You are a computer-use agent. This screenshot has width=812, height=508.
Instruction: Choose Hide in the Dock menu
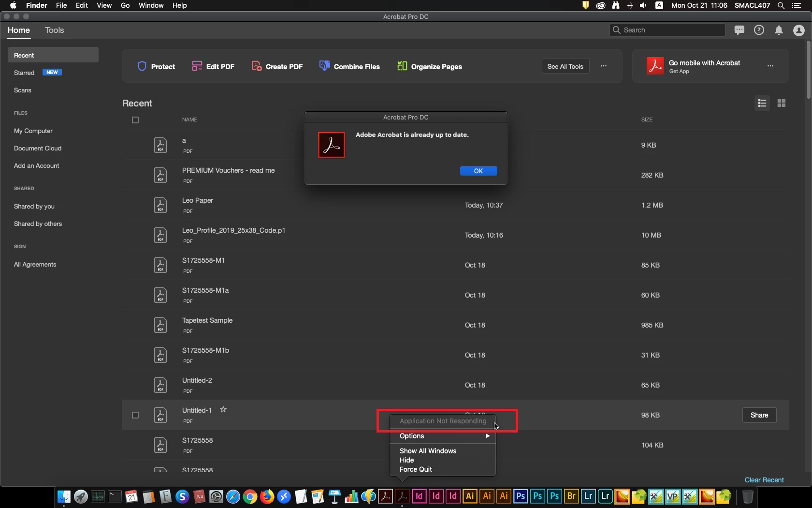(443, 460)
